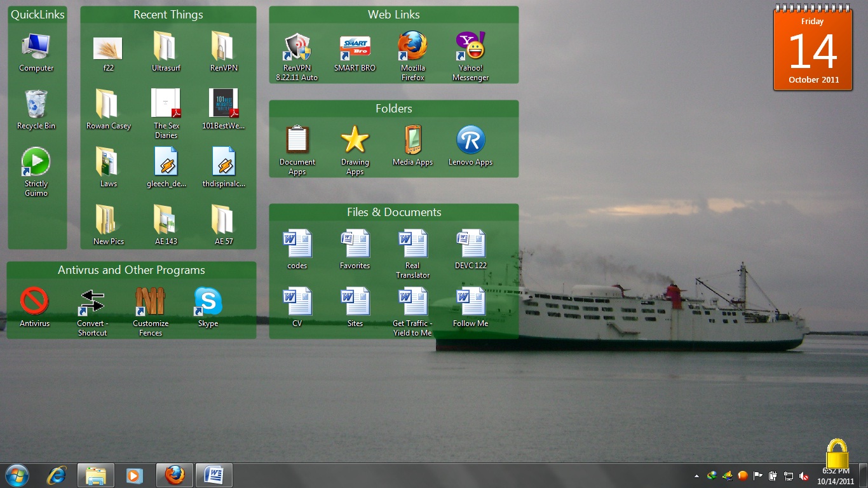The image size is (868, 488).
Task: Open Windows Media Player from the taskbar
Action: (134, 475)
